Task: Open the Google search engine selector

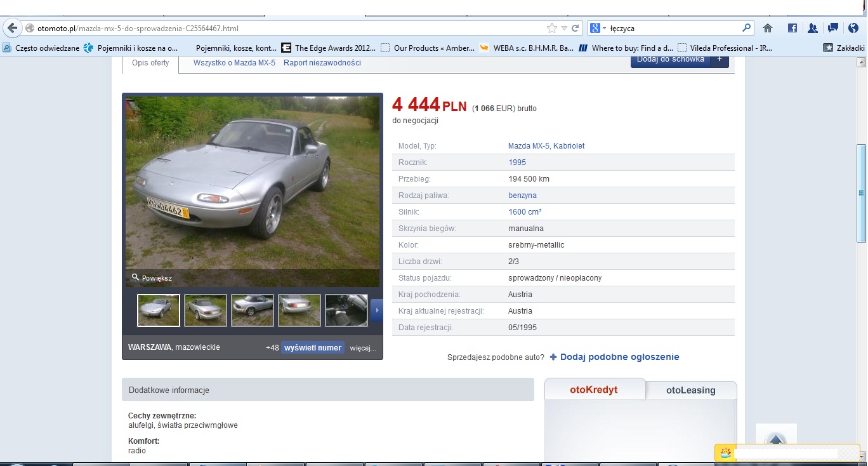Action: coord(598,28)
